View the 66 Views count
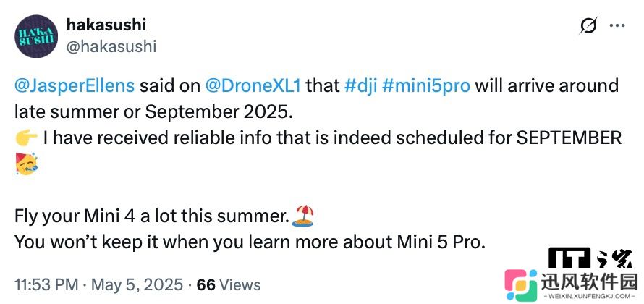The height and width of the screenshot is (304, 644). coord(229,284)
